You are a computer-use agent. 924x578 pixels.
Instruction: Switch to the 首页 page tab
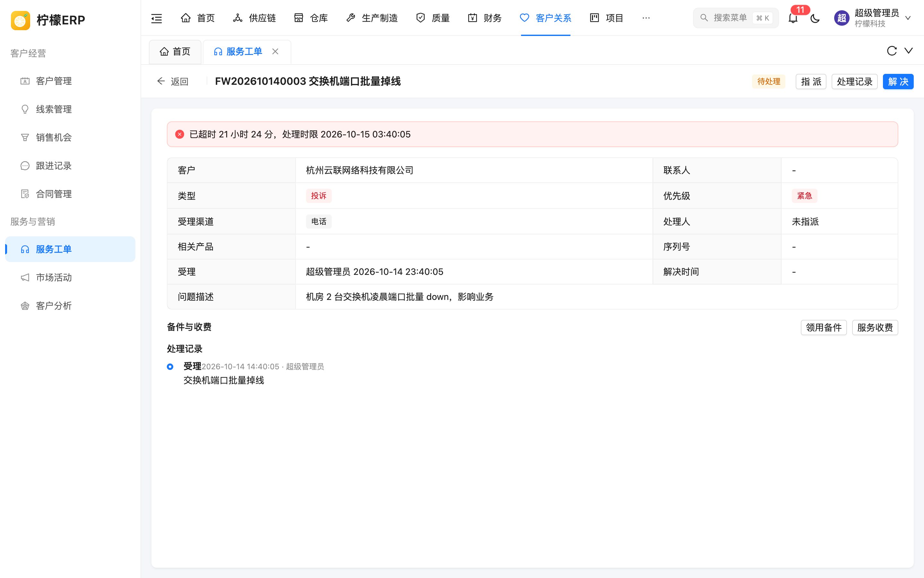pyautogui.click(x=175, y=52)
